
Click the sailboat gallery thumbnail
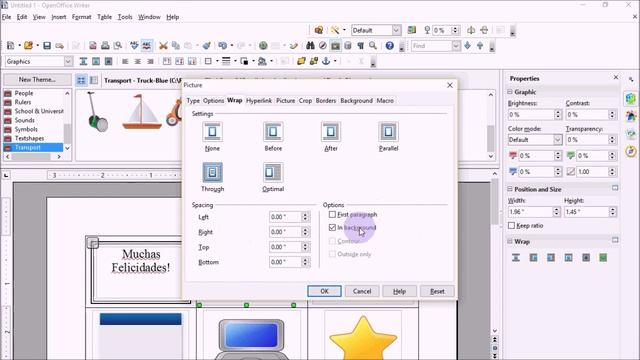(142, 112)
